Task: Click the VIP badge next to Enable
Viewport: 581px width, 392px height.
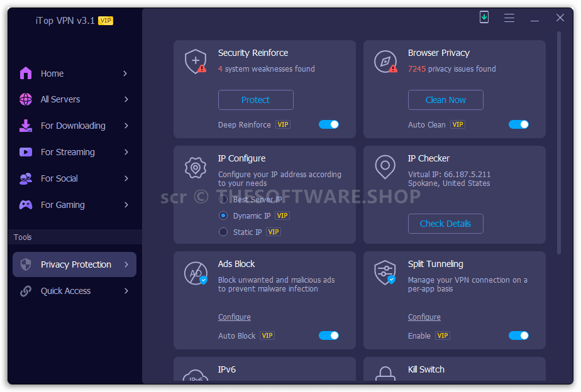Action: 443,335
